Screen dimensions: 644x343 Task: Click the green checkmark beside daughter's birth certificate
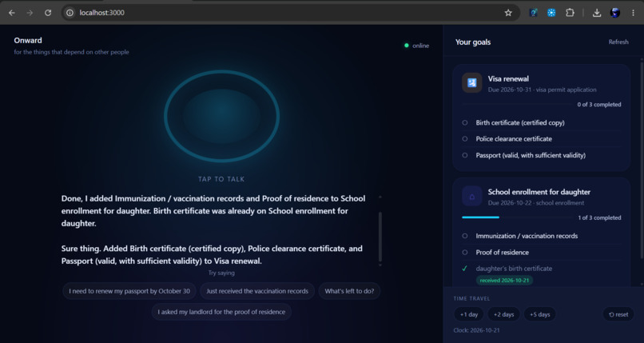tap(464, 268)
